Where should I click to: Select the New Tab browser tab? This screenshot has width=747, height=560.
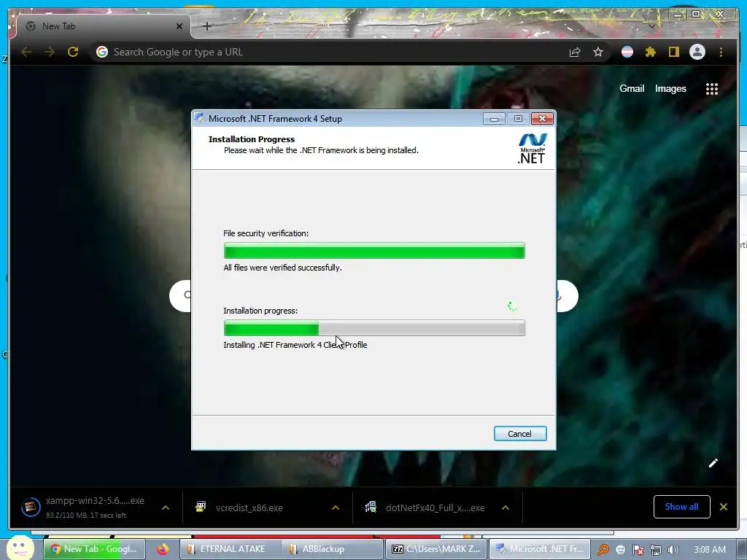pos(104,26)
